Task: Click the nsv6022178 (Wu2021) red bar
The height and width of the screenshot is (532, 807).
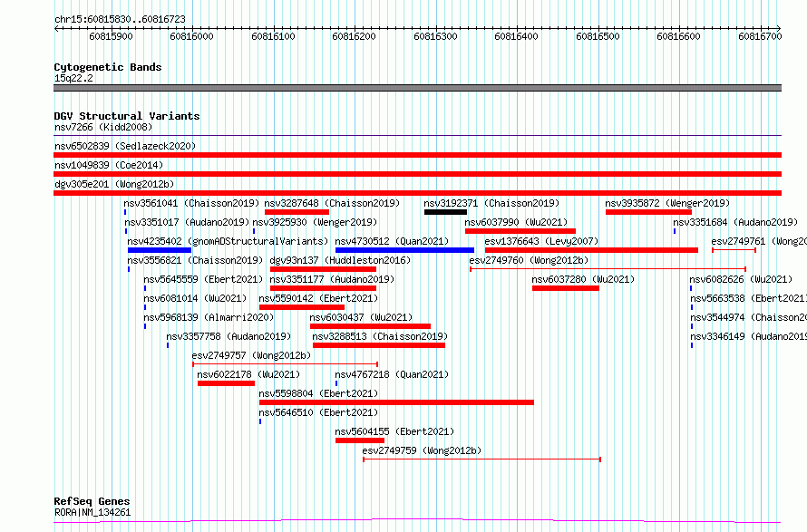Action: pos(226,383)
